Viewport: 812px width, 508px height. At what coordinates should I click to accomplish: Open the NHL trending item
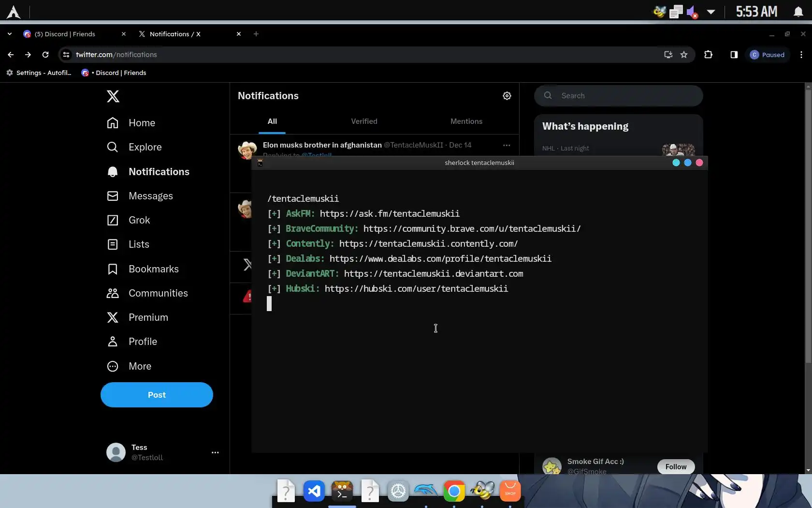[618, 148]
